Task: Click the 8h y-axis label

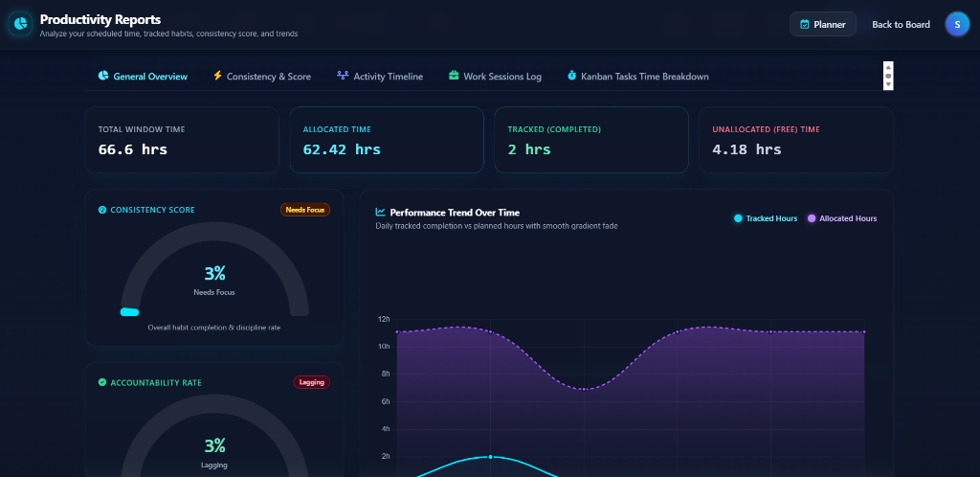Action: [385, 374]
